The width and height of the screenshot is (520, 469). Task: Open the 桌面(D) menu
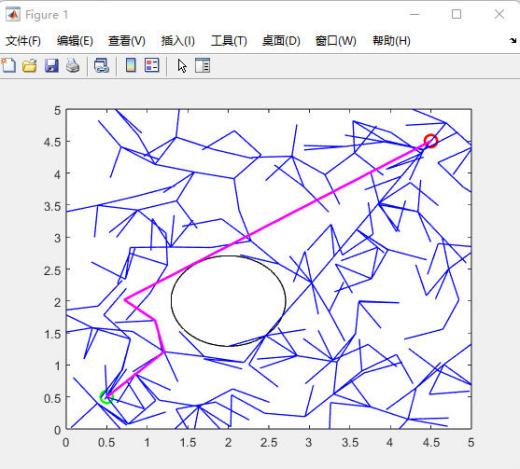pyautogui.click(x=281, y=41)
